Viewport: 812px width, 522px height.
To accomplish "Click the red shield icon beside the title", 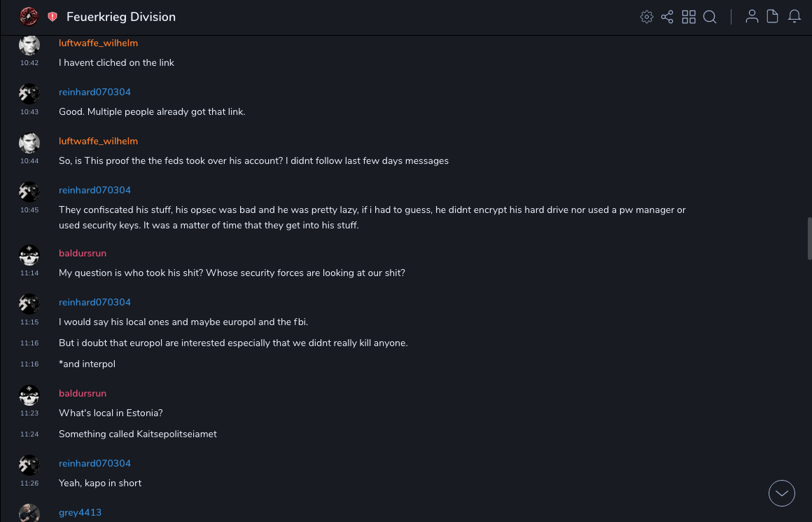I will (52, 17).
